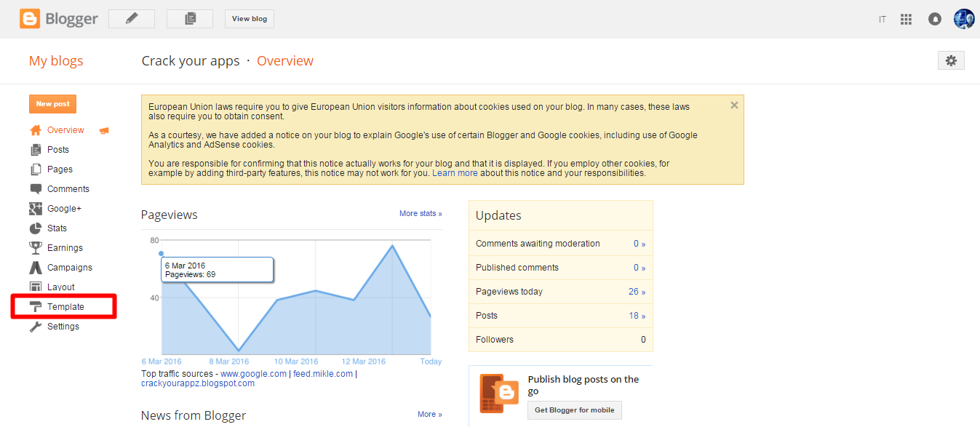Click the notifications bell icon
980x427 pixels.
tap(935, 20)
